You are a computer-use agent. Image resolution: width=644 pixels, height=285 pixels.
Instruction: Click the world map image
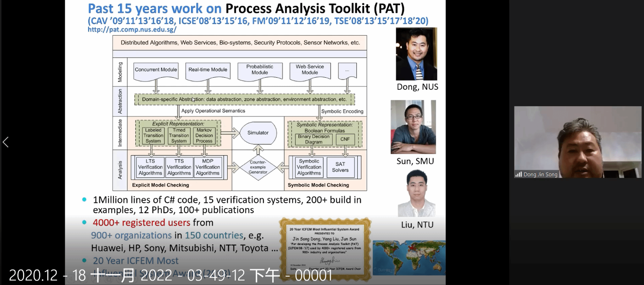point(409,258)
